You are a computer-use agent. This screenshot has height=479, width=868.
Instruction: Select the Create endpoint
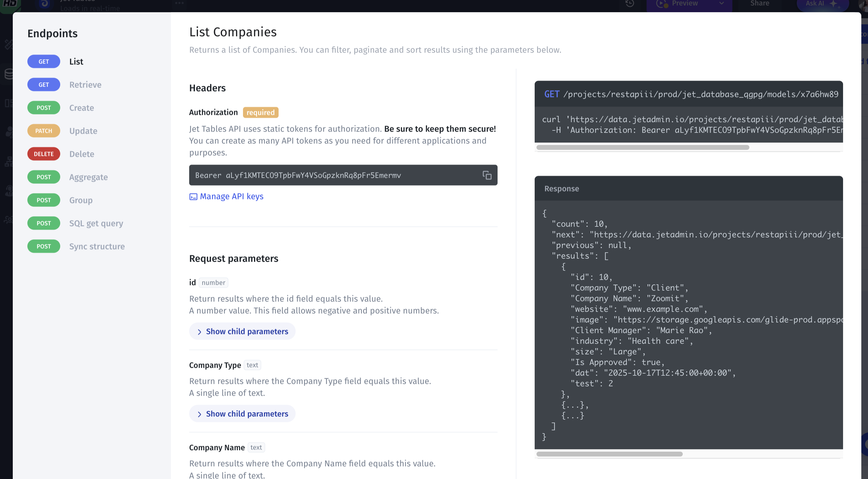(x=82, y=108)
